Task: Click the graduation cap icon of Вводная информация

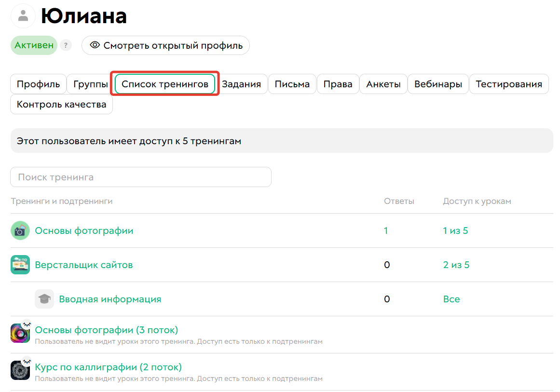Action: (x=45, y=299)
